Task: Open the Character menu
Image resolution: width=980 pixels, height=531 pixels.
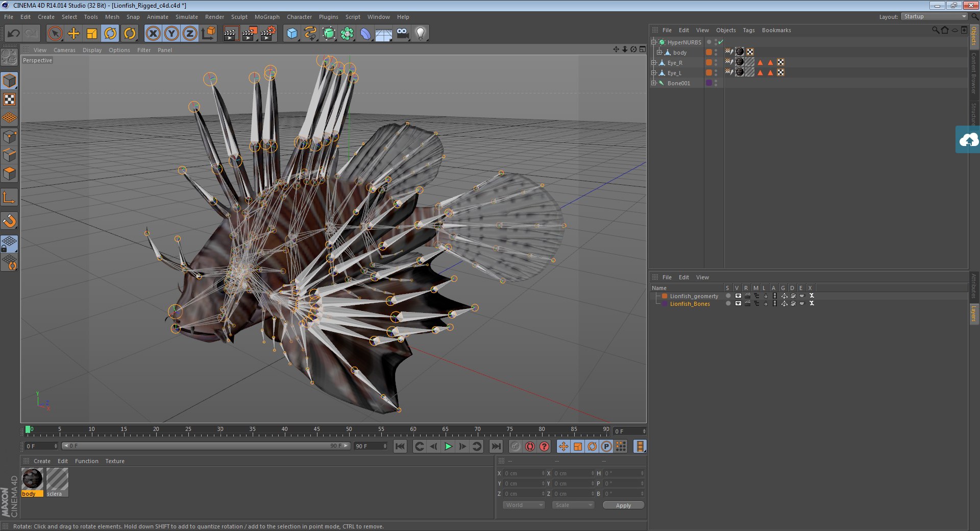Action: [x=299, y=17]
